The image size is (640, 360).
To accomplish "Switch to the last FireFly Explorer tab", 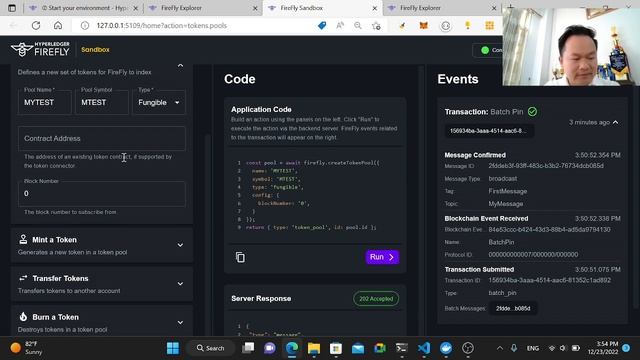I will (442, 8).
